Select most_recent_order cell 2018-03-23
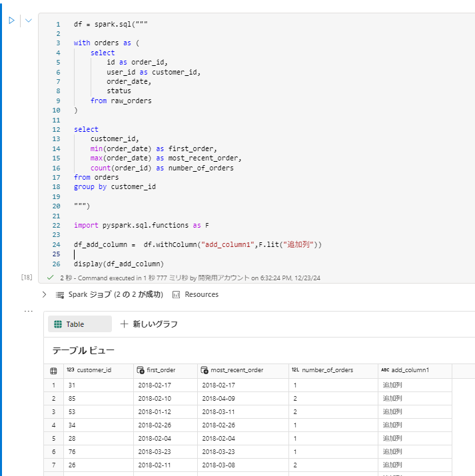Screen dimensions: 475x476 (243, 452)
